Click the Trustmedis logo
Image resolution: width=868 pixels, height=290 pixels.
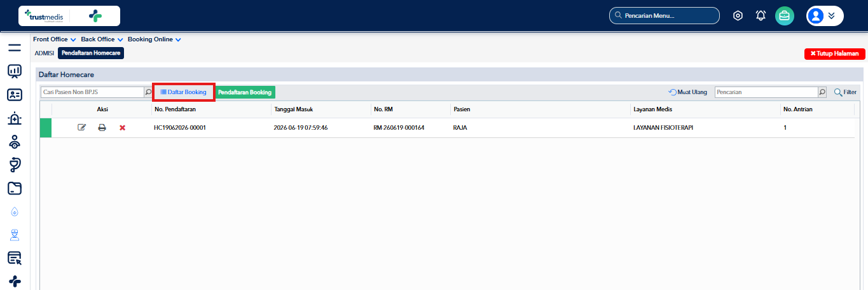point(43,15)
